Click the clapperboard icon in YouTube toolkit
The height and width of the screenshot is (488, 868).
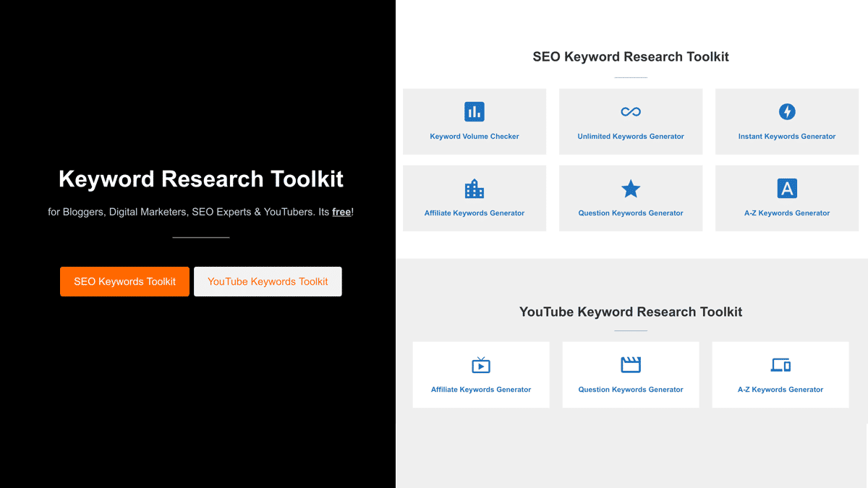pos(631,364)
